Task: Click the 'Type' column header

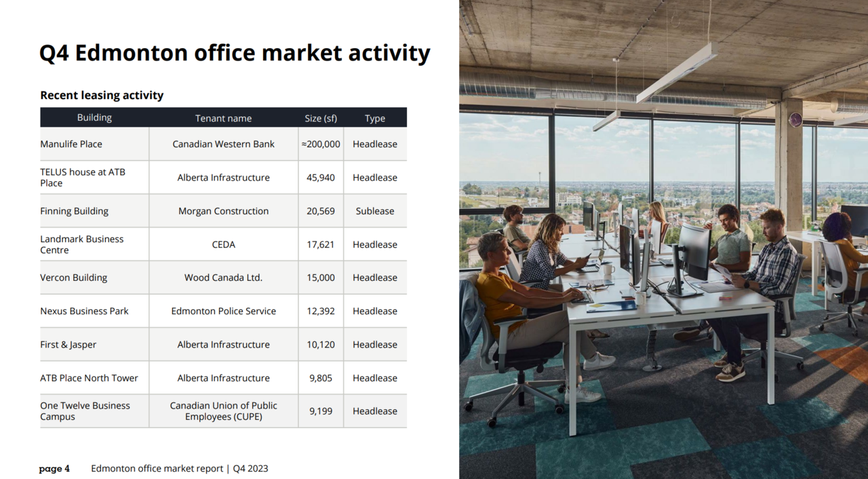Action: (x=375, y=118)
